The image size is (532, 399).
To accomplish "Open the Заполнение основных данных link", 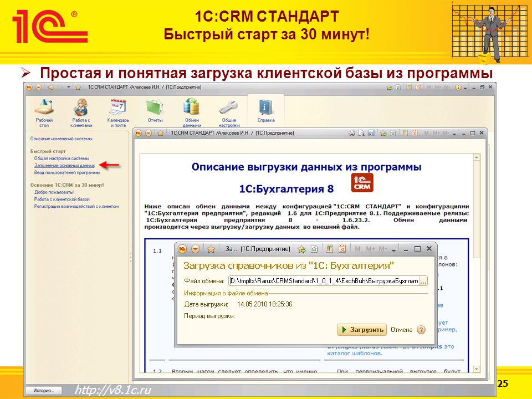I will point(64,165).
